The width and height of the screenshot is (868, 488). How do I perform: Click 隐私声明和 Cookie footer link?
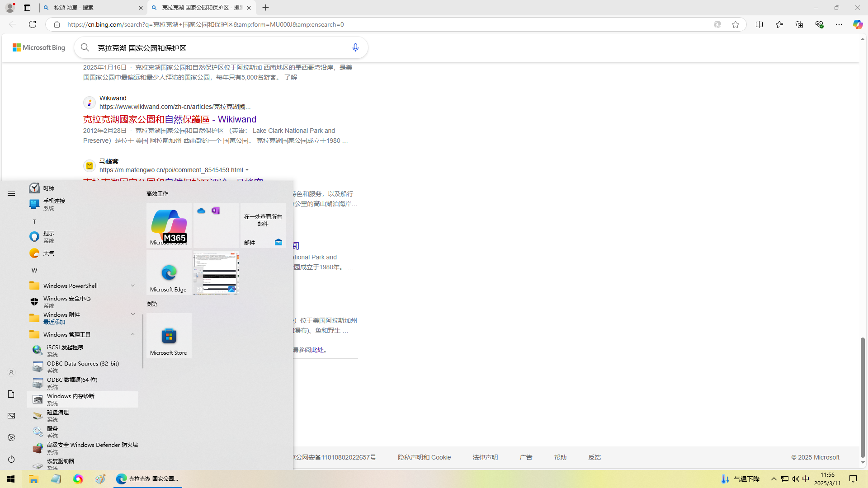pos(424,457)
